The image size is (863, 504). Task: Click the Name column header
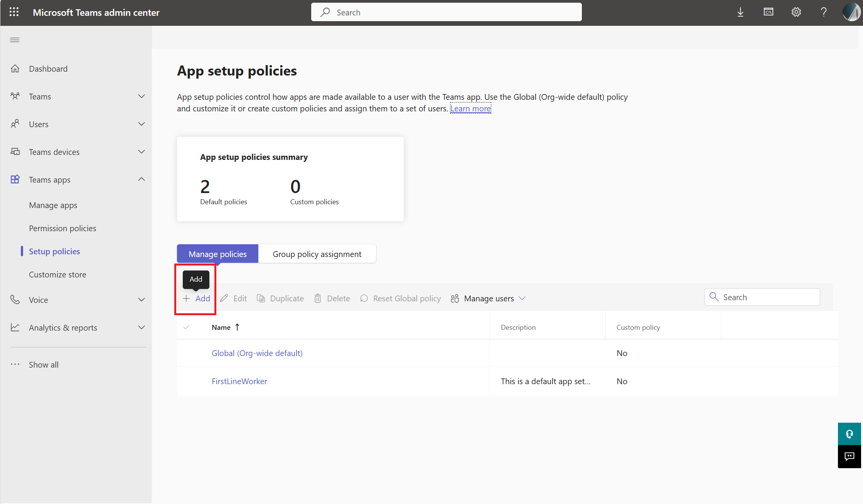click(x=221, y=328)
